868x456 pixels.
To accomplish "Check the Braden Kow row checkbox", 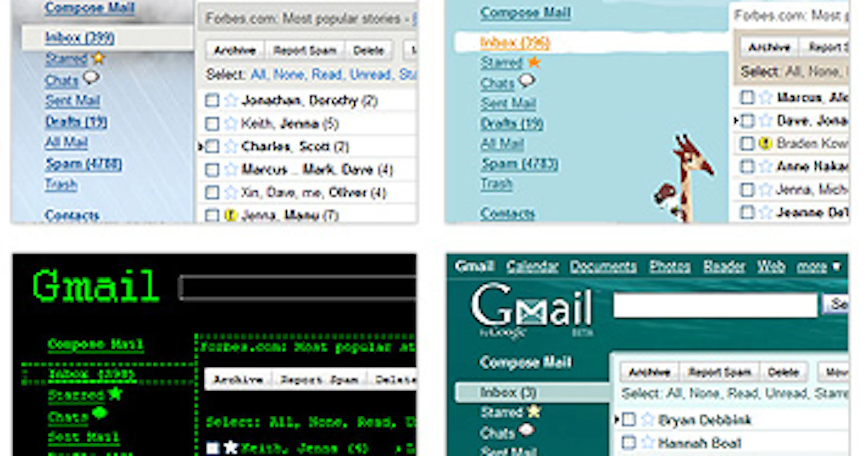I will pyautogui.click(x=747, y=144).
